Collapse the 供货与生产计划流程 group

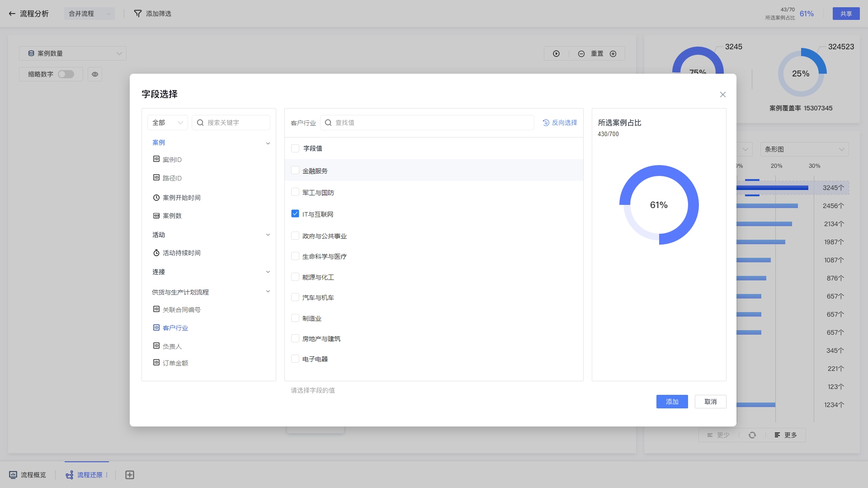click(268, 292)
